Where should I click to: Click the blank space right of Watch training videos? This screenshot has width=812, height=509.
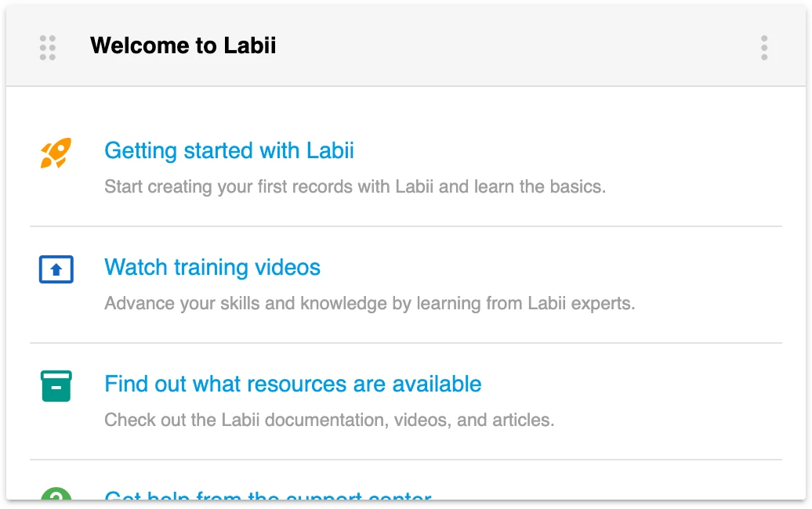tap(549, 267)
